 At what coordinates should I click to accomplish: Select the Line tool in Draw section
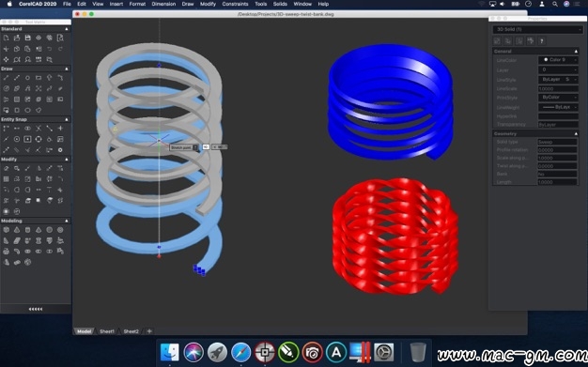pyautogui.click(x=6, y=78)
